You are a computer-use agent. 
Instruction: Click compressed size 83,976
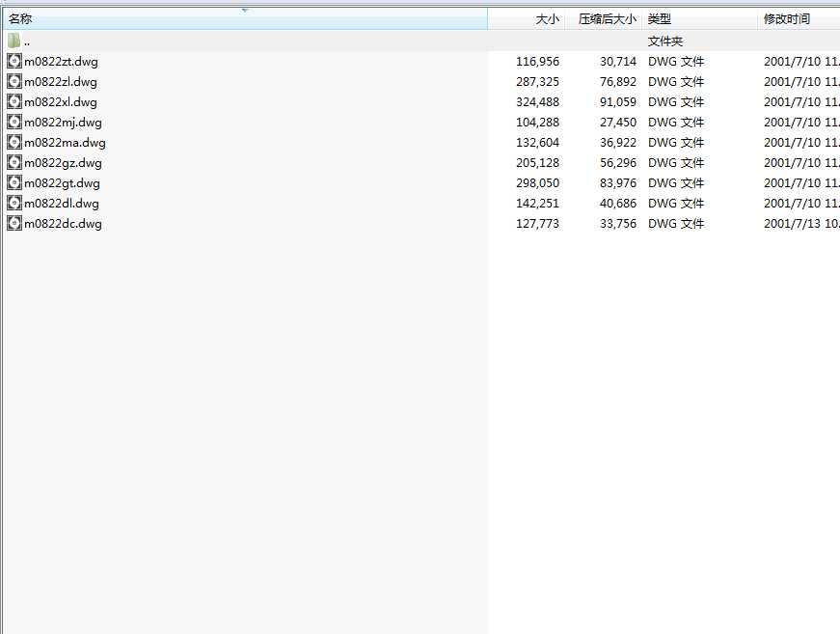[x=618, y=183]
